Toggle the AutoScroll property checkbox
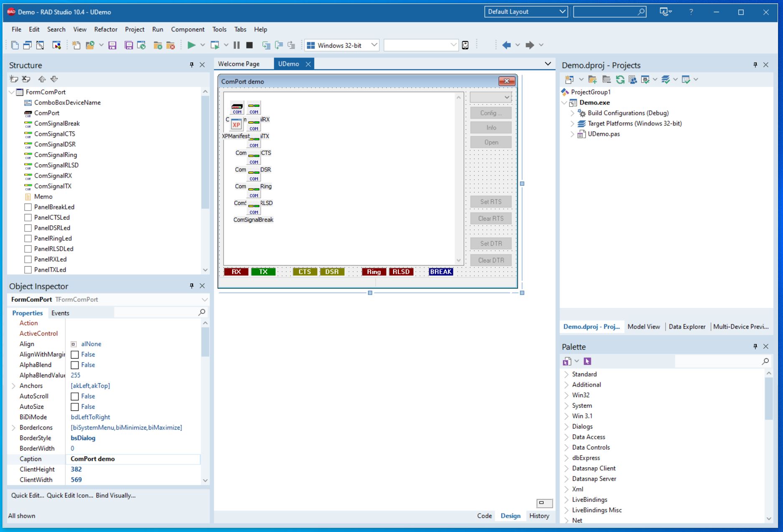 (75, 397)
